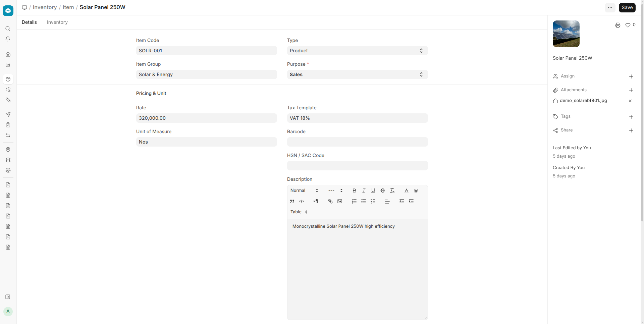Toggle sidebar collapse icon at bottom left

[8, 297]
